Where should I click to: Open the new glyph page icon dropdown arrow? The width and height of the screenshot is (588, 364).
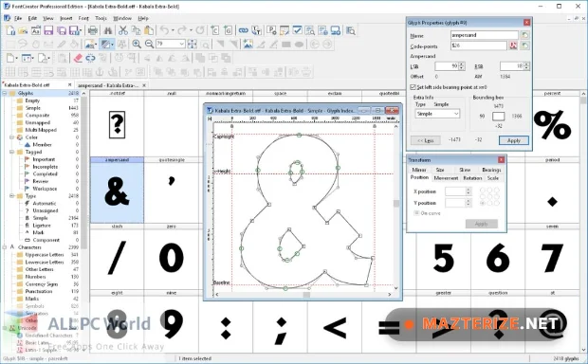pyautogui.click(x=17, y=58)
